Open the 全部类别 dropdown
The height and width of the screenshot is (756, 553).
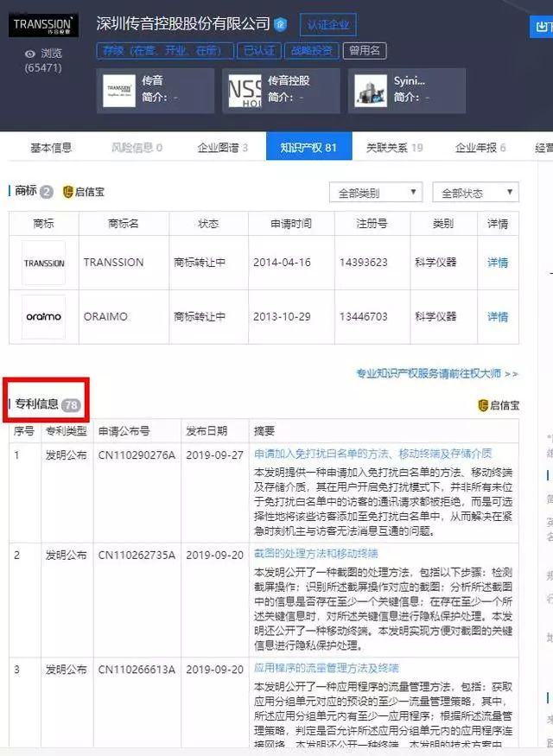376,193
